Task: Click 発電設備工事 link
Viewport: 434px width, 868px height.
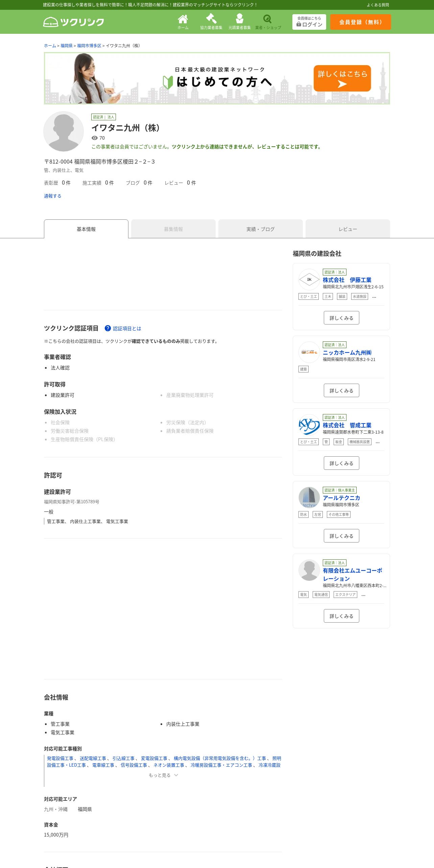Action: click(60, 758)
